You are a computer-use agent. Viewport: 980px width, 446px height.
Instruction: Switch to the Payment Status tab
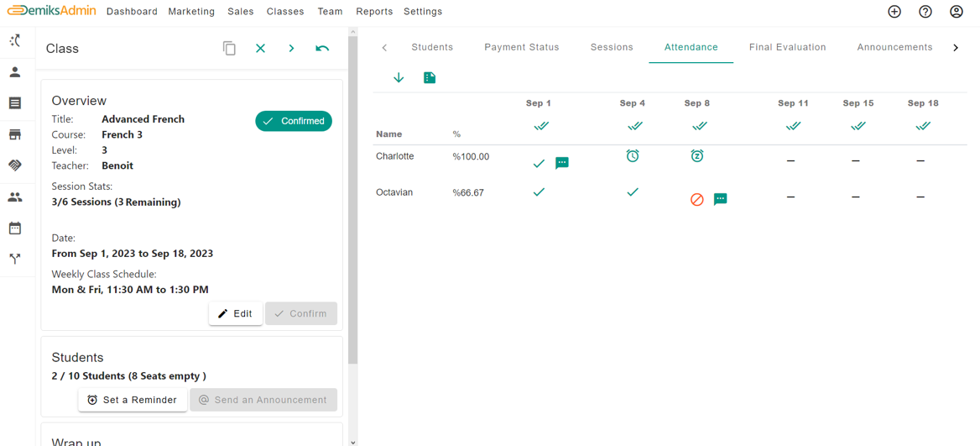click(522, 48)
